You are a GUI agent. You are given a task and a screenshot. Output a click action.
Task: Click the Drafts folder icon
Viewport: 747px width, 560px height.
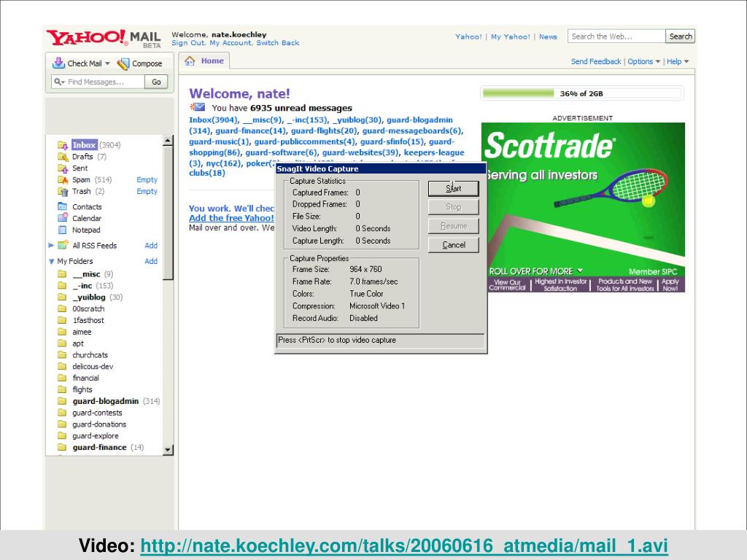pos(63,157)
